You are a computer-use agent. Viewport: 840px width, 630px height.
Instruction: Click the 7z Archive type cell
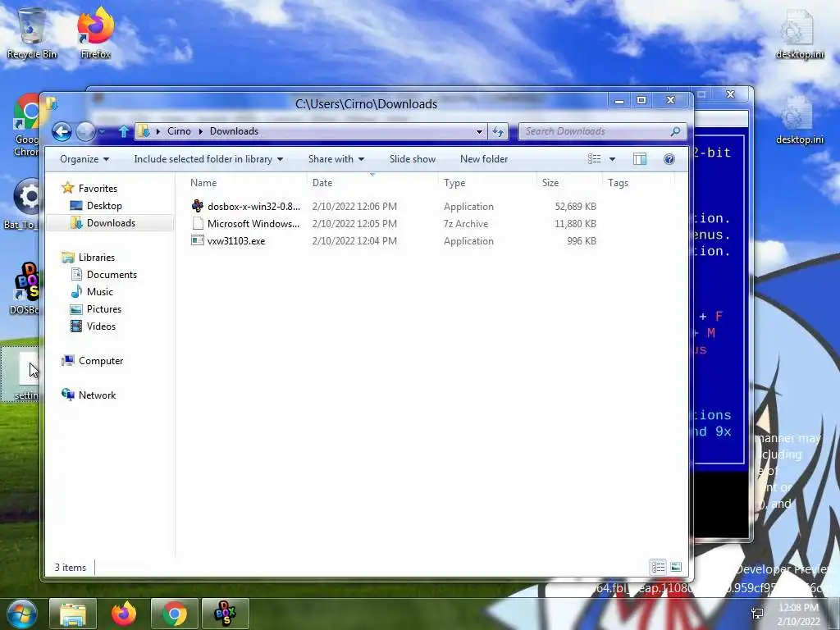tap(466, 223)
